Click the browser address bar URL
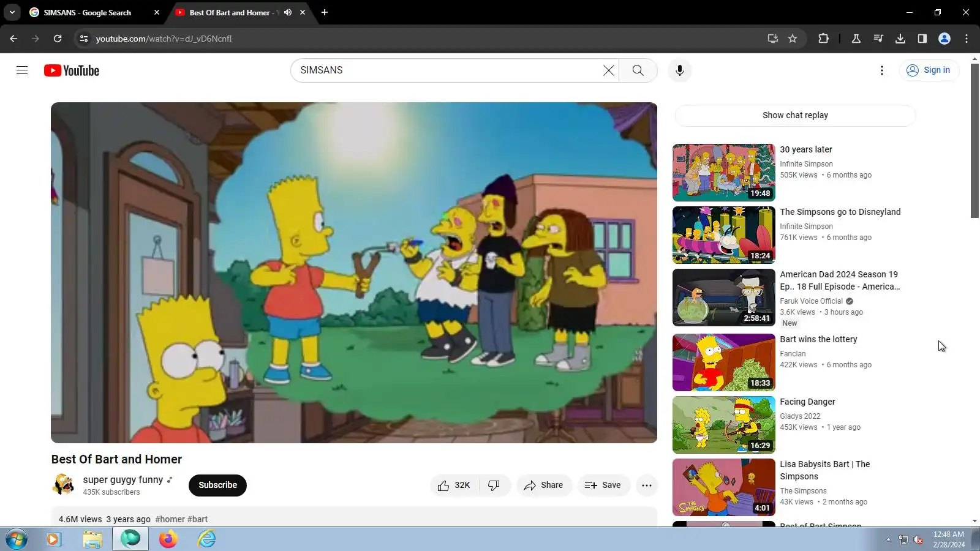The height and width of the screenshot is (551, 980). tap(164, 39)
